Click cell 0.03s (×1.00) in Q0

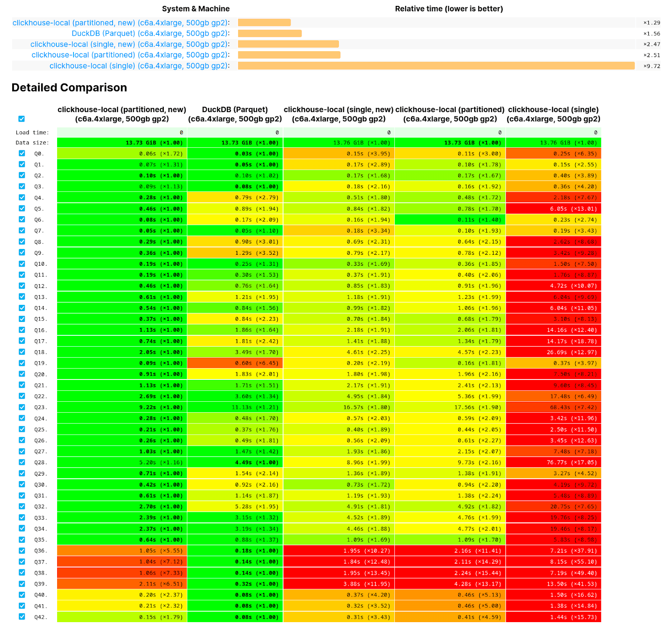pos(235,153)
